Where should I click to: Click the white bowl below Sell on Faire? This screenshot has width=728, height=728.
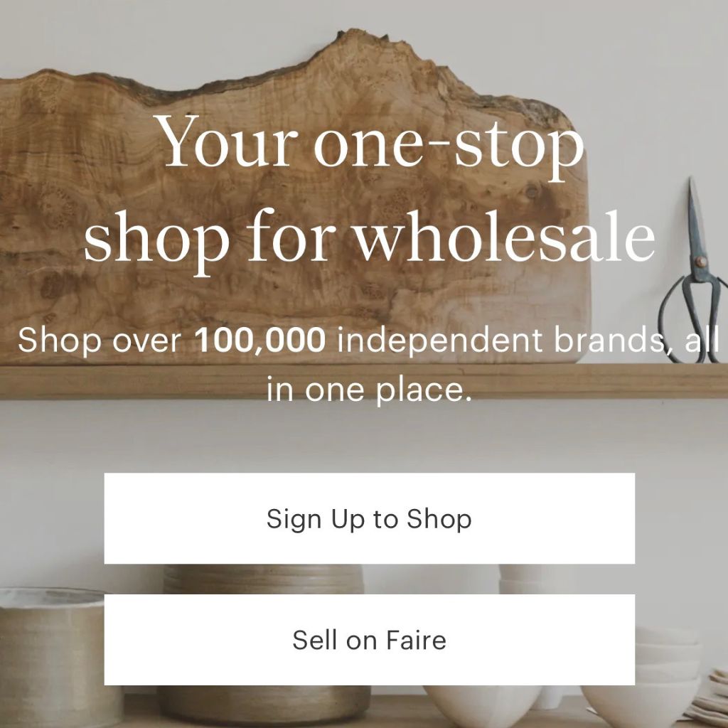pos(483,705)
